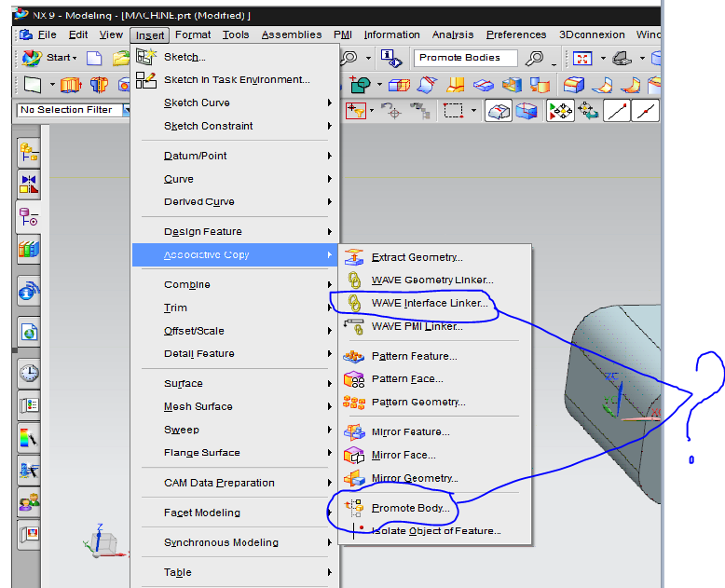Expand the Datum/Point submenu
This screenshot has width=725, height=588.
click(x=236, y=156)
